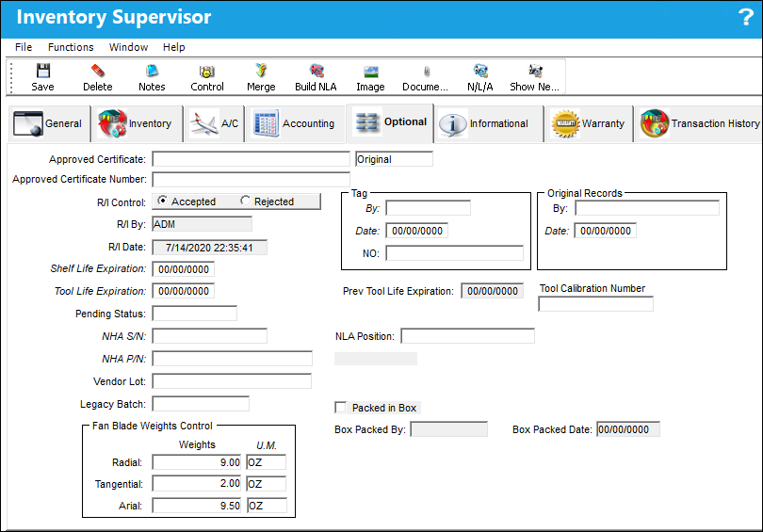Click the R/I Date field
This screenshot has width=763, height=532.
point(210,248)
